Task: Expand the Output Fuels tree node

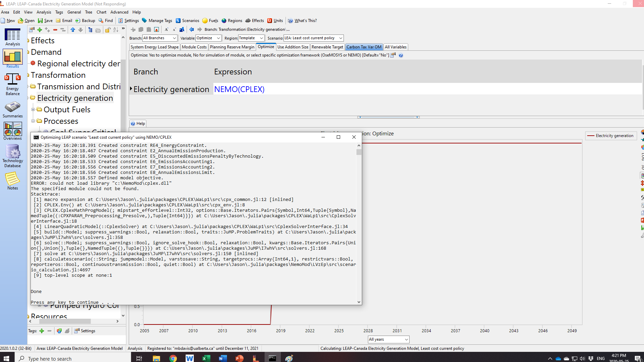Action: [x=33, y=109]
